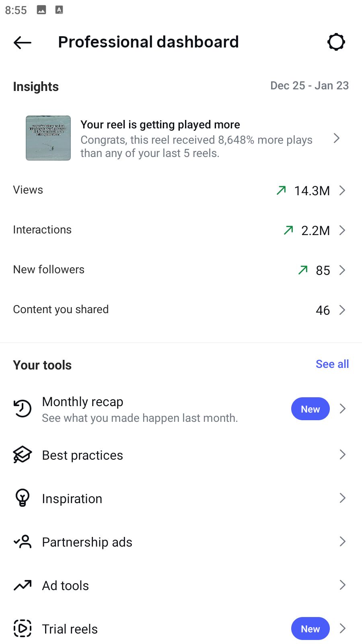Screen dimensions: 362x644
Task: Tap the Best practices graduation cap icon
Action: pos(23,455)
